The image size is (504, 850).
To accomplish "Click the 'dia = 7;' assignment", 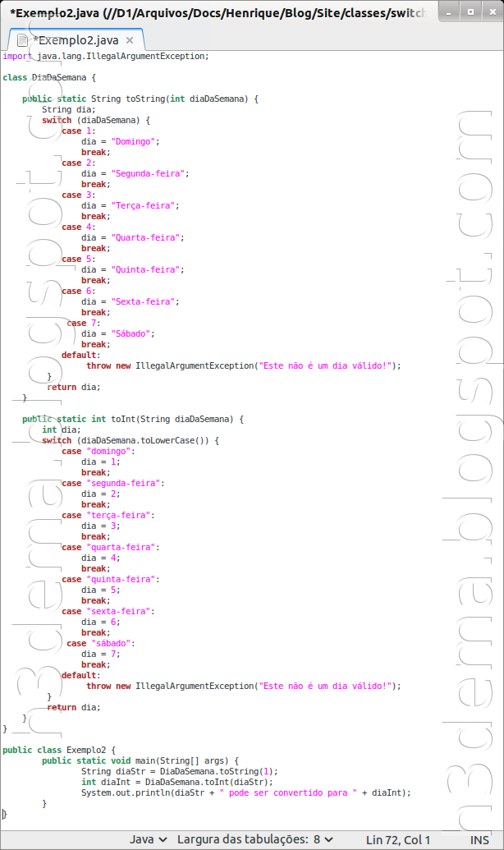I will coord(101,654).
